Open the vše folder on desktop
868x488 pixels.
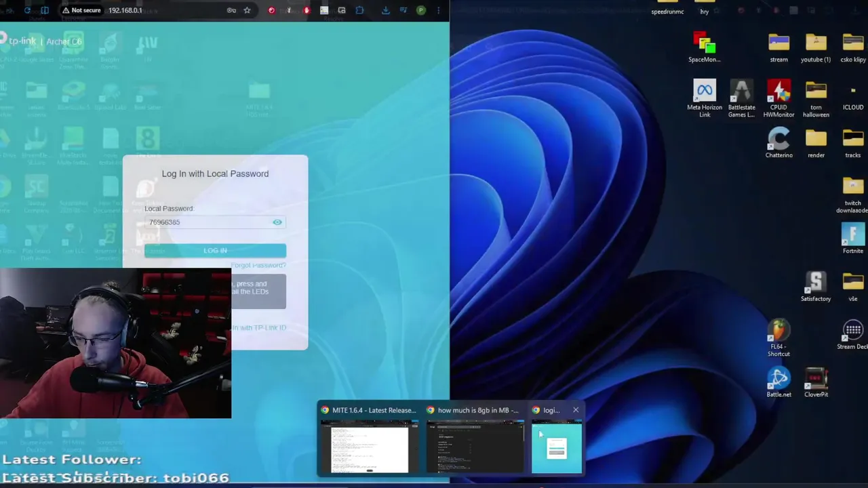tap(852, 287)
